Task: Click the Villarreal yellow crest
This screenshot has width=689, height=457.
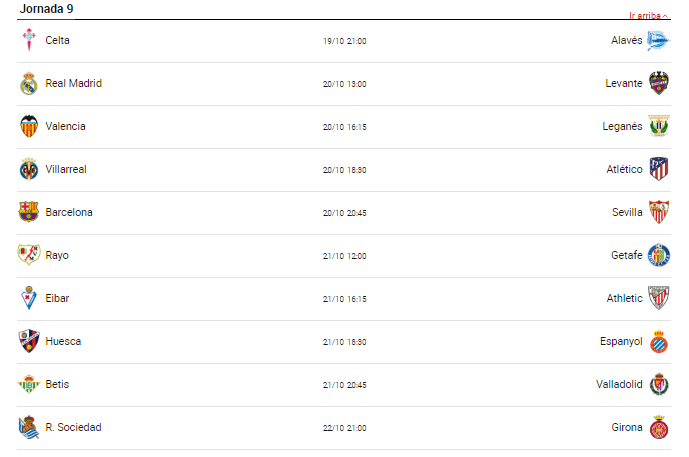Action: click(x=28, y=169)
